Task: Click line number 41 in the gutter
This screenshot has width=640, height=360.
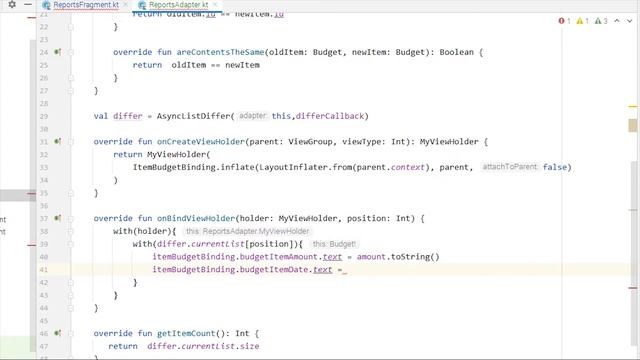Action: pos(44,270)
